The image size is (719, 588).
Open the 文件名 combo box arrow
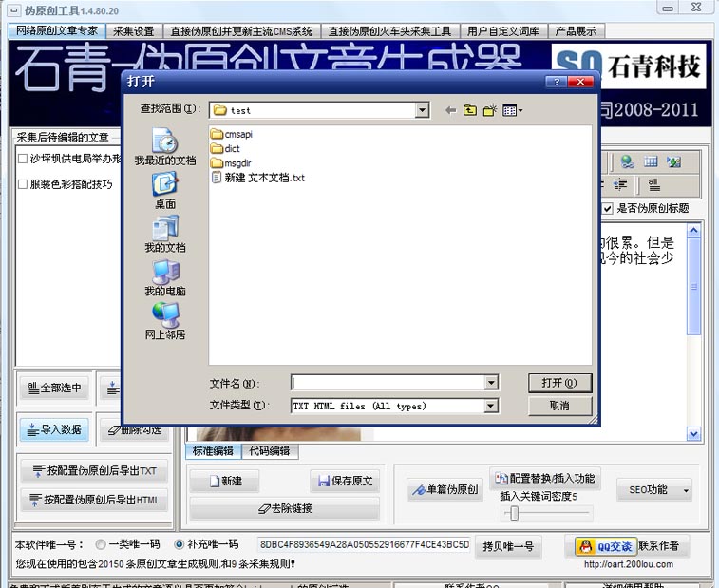point(491,383)
